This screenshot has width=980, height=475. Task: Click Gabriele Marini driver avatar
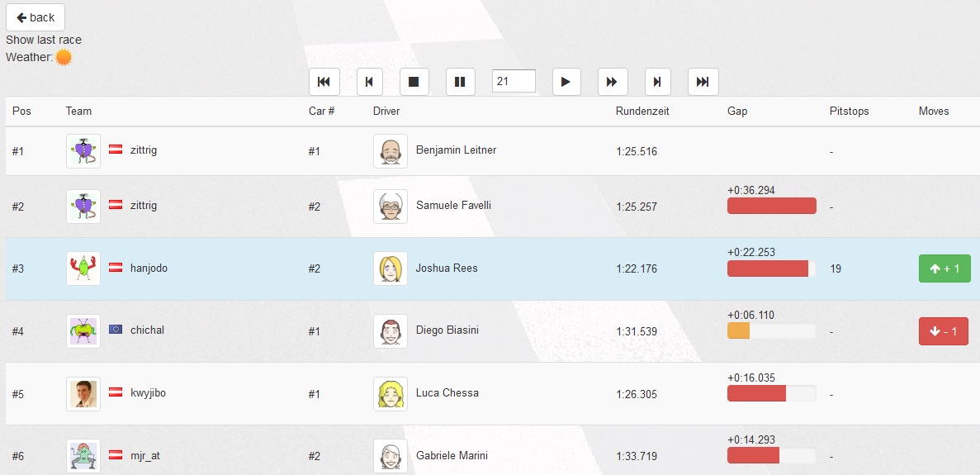391,456
